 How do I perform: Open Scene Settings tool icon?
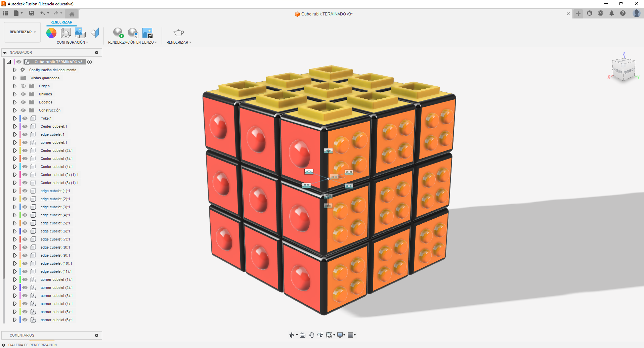point(66,33)
